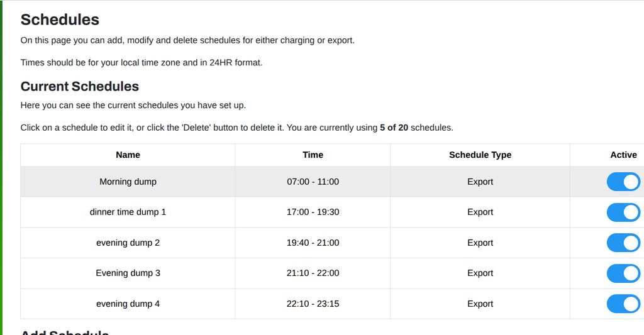Viewport: 644px width, 335px height.
Task: Select the 21:10 - 22:00 time cell
Action: pyautogui.click(x=313, y=273)
